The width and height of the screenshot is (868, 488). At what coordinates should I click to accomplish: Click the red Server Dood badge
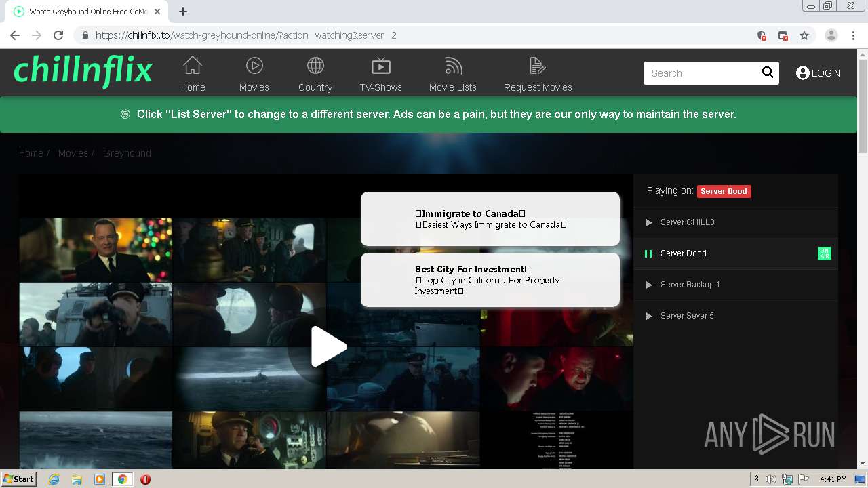724,191
